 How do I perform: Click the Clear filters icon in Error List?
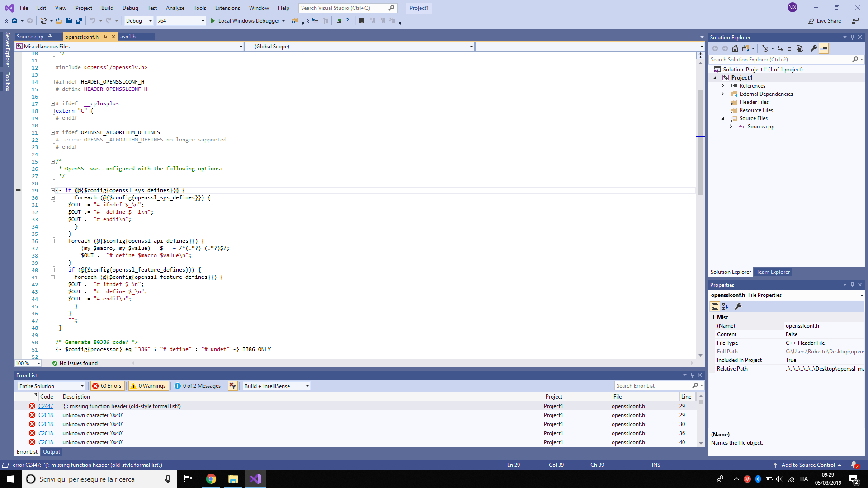[x=232, y=386]
